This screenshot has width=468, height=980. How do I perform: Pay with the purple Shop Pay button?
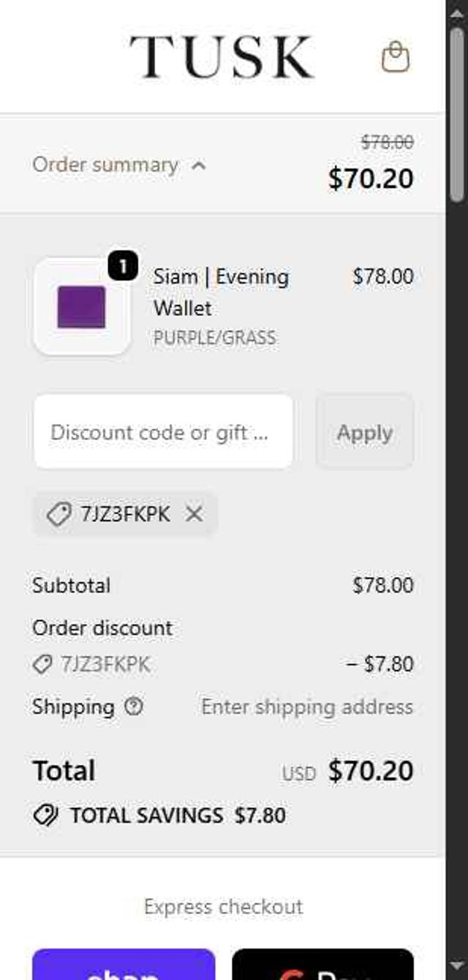pyautogui.click(x=124, y=965)
